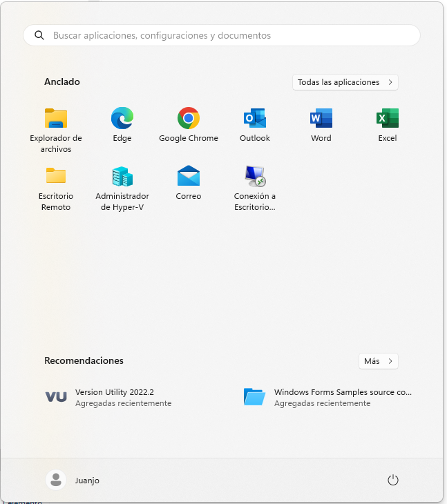Viewport: 447px width, 504px height.
Task: Open the Escritorio Remoto folder icon
Action: pyautogui.click(x=55, y=177)
